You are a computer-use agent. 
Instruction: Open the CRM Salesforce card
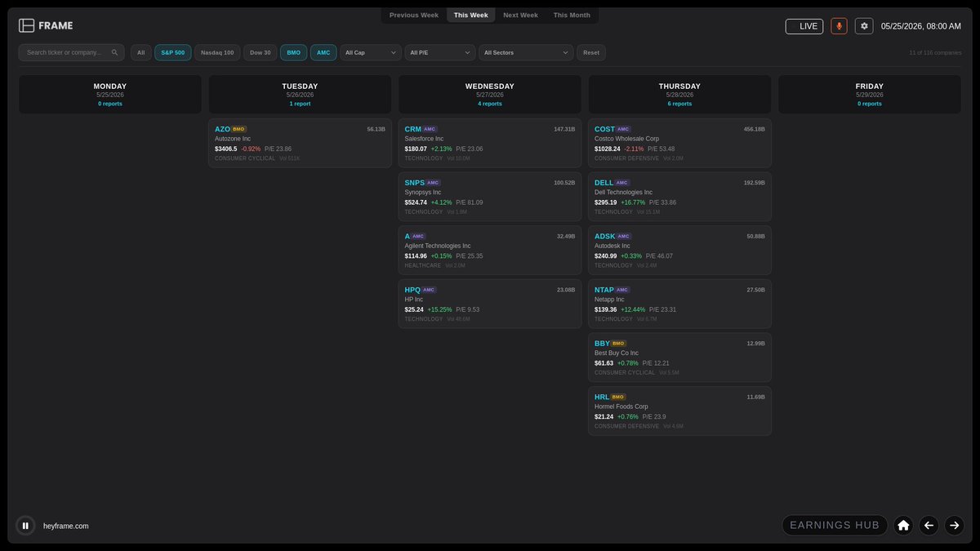pyautogui.click(x=490, y=143)
